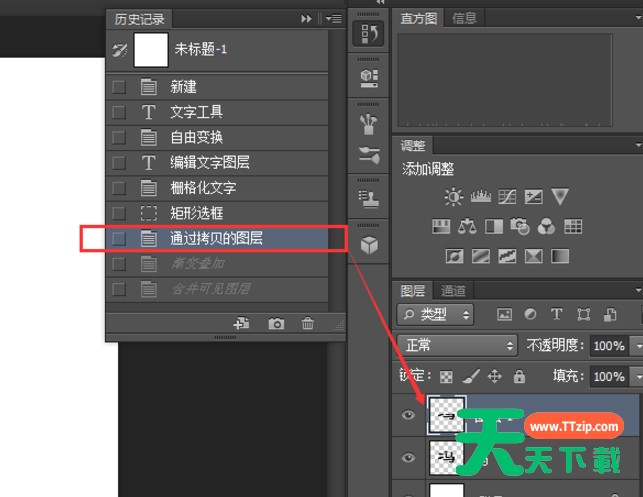Add an Exposure adjustment

[x=534, y=197]
